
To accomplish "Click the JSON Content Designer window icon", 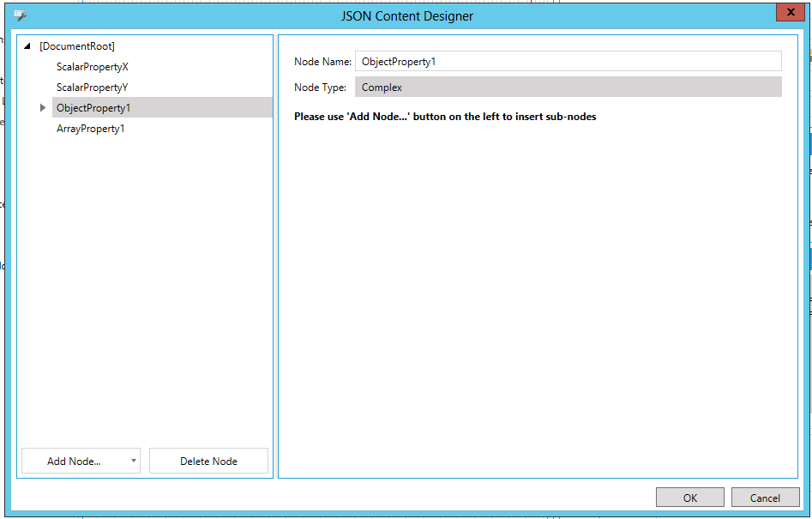I will (21, 15).
